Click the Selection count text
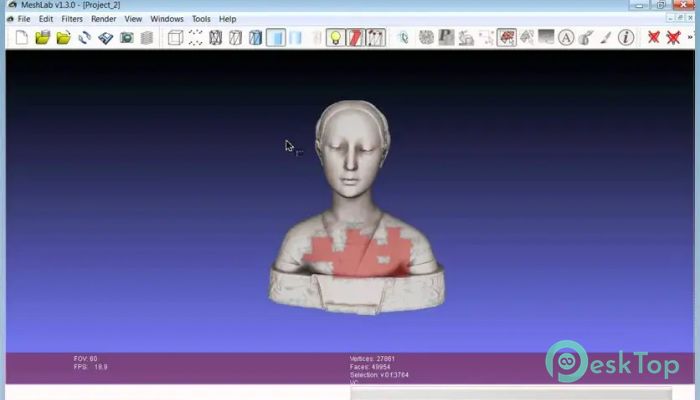Screen dimensions: 700x400 tap(379, 375)
